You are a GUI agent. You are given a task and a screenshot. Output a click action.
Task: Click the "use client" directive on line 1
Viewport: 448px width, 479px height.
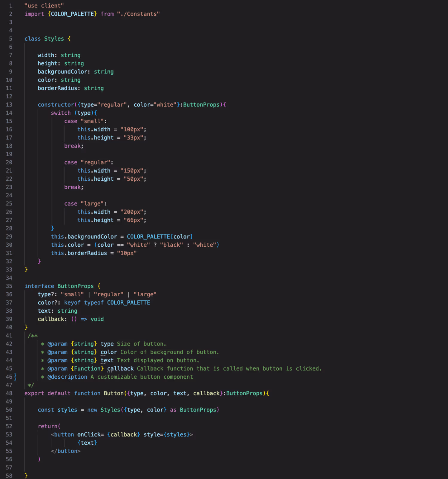pyautogui.click(x=44, y=6)
